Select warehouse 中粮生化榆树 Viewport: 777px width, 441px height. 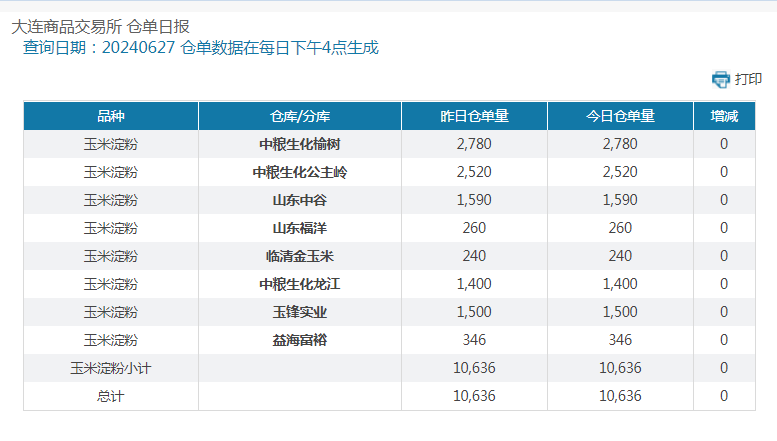coord(300,144)
